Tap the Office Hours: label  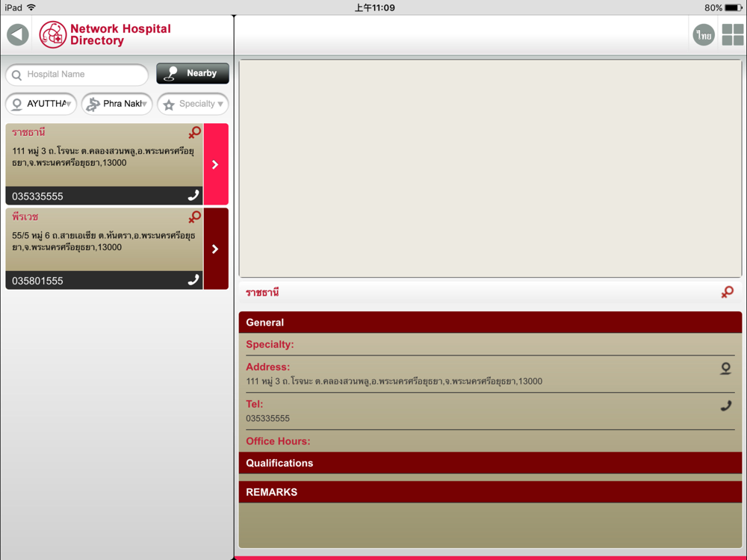pyautogui.click(x=278, y=441)
